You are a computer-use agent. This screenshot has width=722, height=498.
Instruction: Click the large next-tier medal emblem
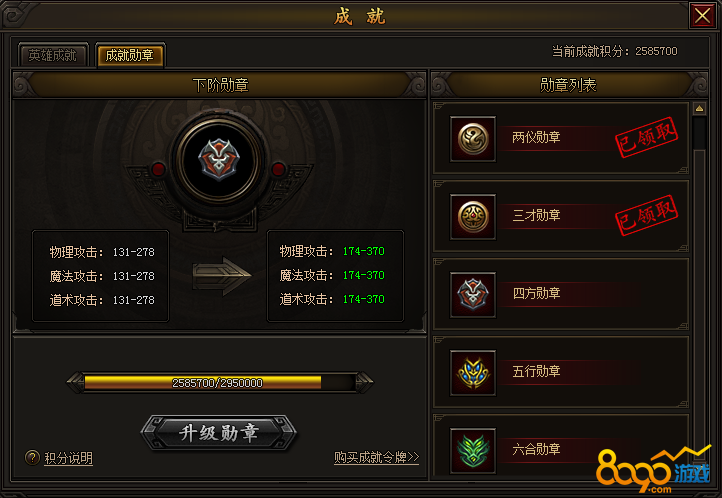[219, 160]
